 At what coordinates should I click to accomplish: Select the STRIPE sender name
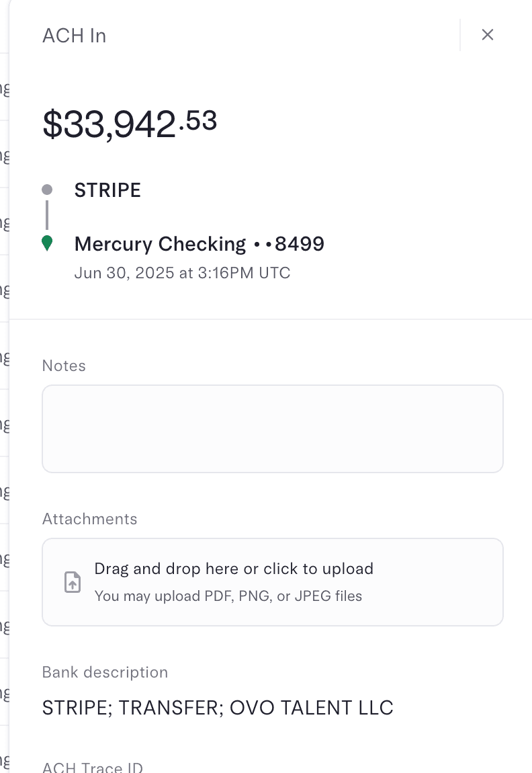point(107,190)
